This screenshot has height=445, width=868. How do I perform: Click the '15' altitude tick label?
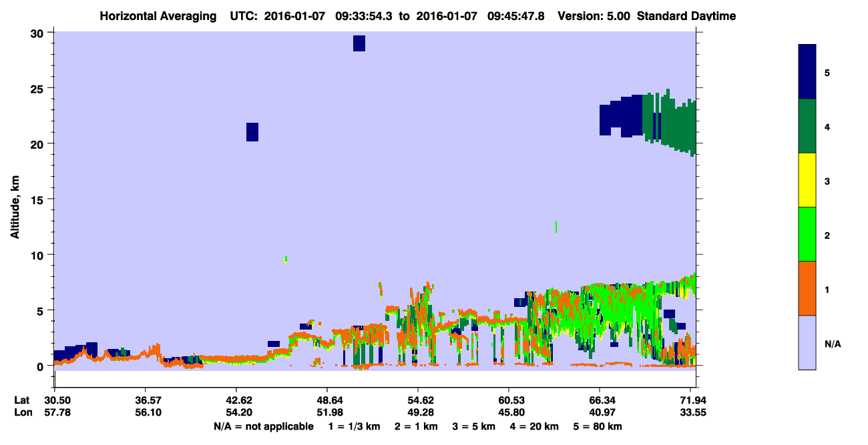point(38,199)
